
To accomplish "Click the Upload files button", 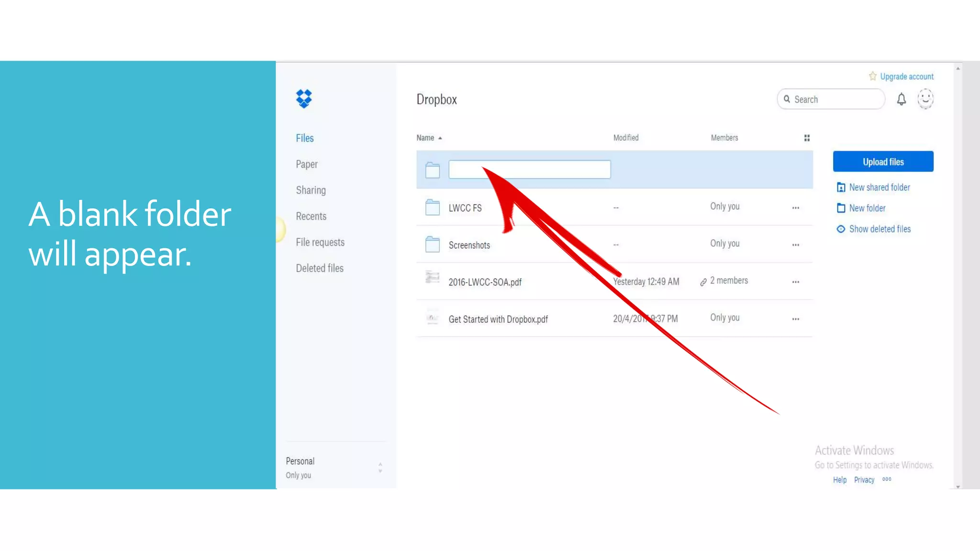I will pyautogui.click(x=883, y=162).
